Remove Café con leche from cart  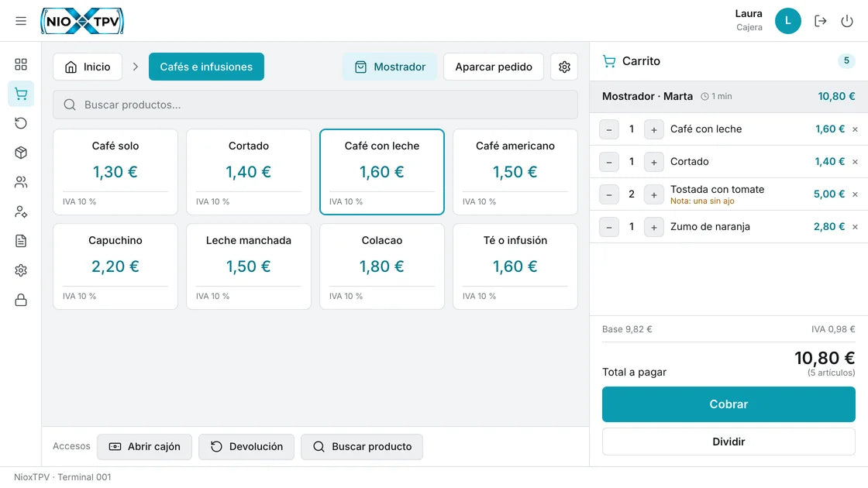coord(856,129)
